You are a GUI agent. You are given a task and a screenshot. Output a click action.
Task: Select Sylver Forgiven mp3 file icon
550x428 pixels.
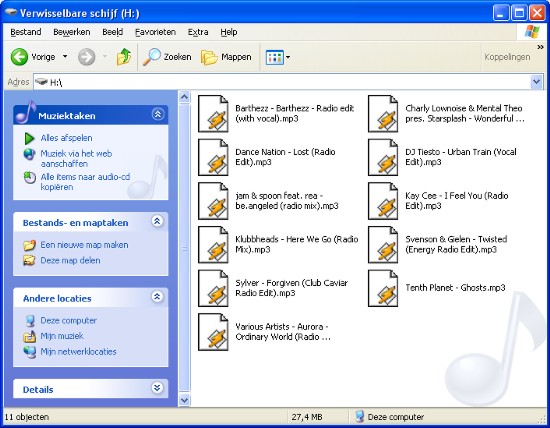click(x=213, y=288)
